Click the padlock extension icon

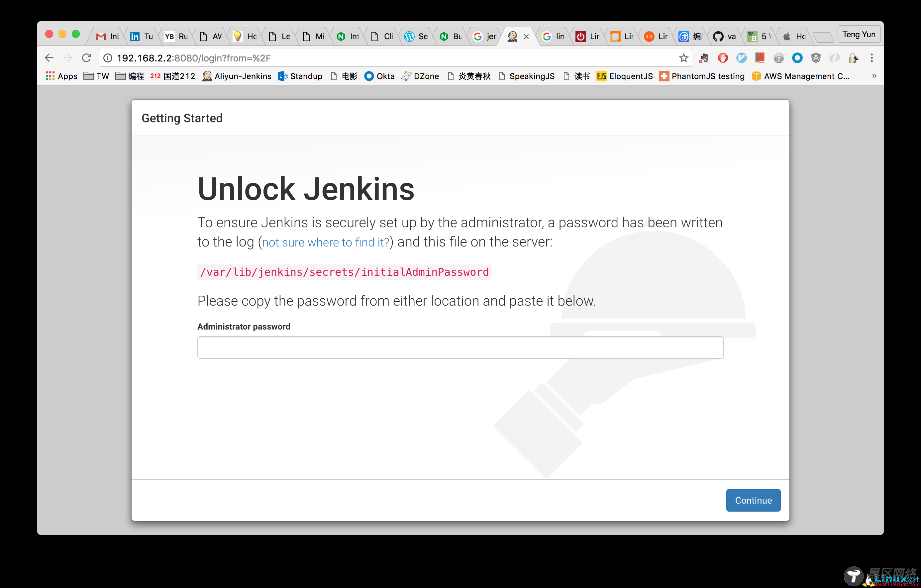pyautogui.click(x=853, y=58)
